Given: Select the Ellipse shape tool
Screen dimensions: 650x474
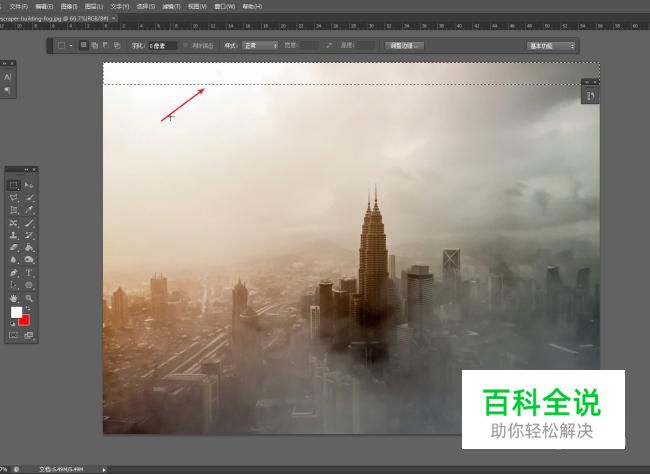Looking at the screenshot, I should click(x=29, y=285).
